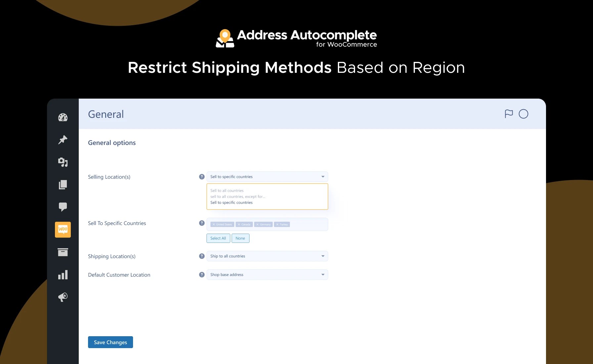Screen dimensions: 593x364
Task: Select the Marketing megaphone icon
Action: click(63, 297)
